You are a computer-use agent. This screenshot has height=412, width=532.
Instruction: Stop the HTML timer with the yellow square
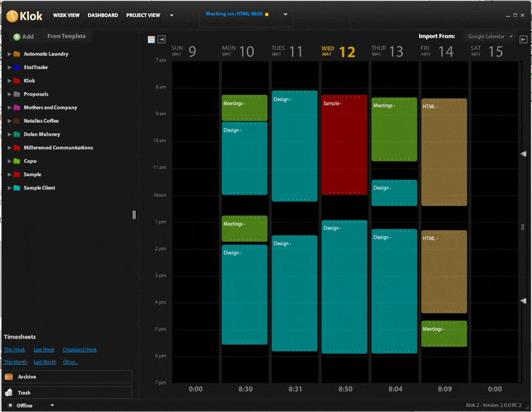point(267,14)
